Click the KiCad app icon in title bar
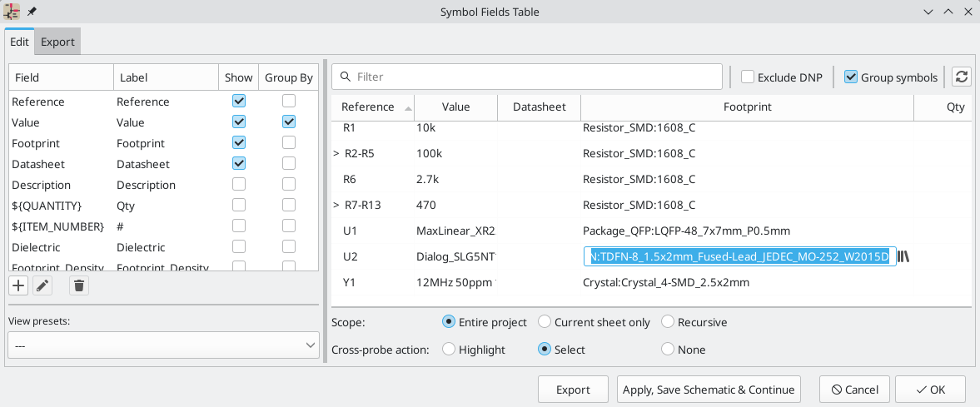980x407 pixels. [12, 12]
